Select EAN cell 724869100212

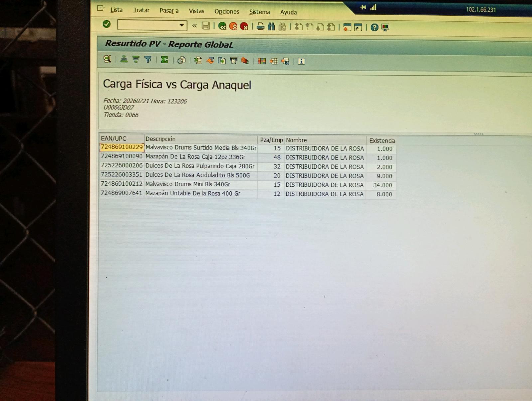(x=122, y=184)
